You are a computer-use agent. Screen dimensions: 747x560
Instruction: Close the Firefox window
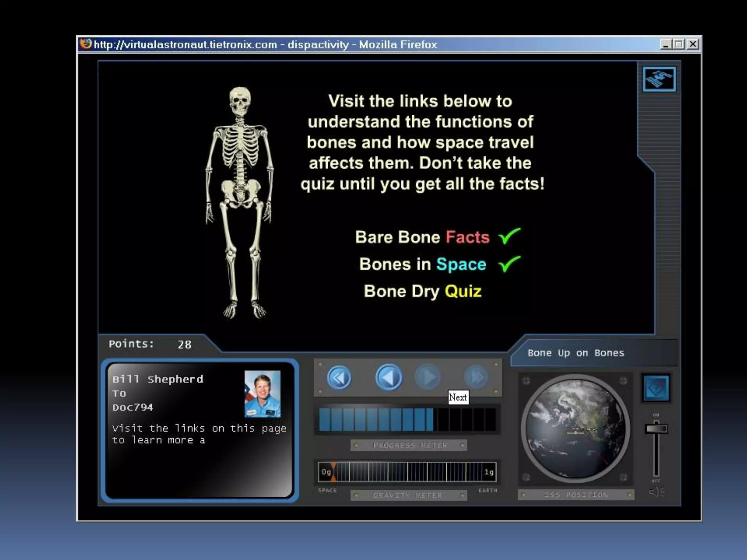coord(693,44)
